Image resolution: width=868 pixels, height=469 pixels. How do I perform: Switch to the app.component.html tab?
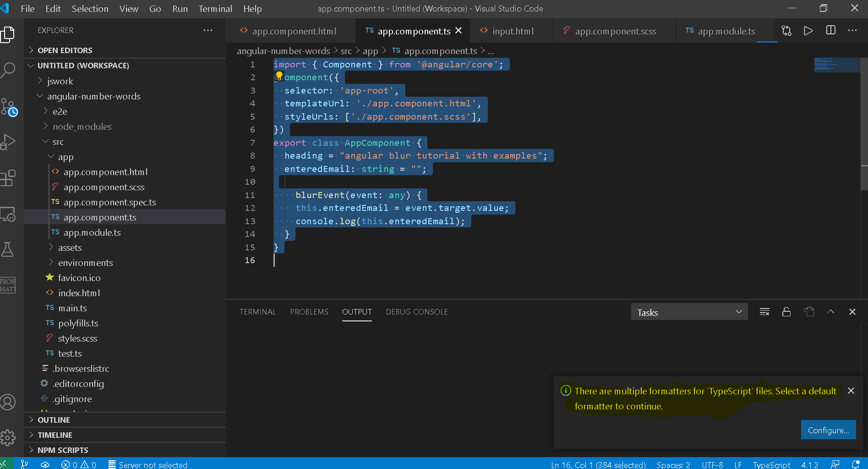point(294,31)
